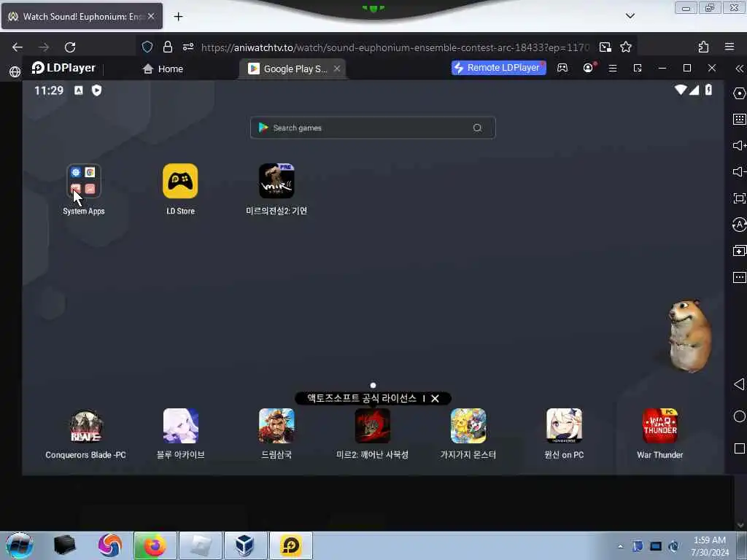Viewport: 747px width, 560px height.
Task: Click the Search games field
Action: point(373,128)
